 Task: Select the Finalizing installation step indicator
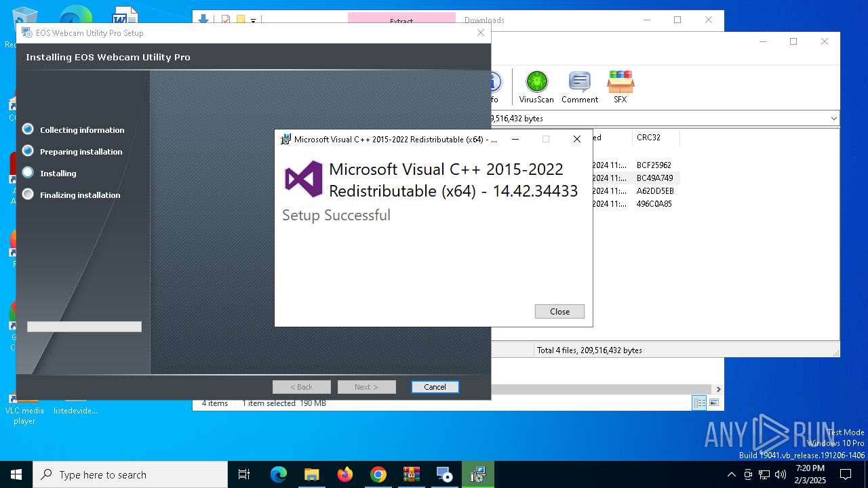tap(28, 194)
